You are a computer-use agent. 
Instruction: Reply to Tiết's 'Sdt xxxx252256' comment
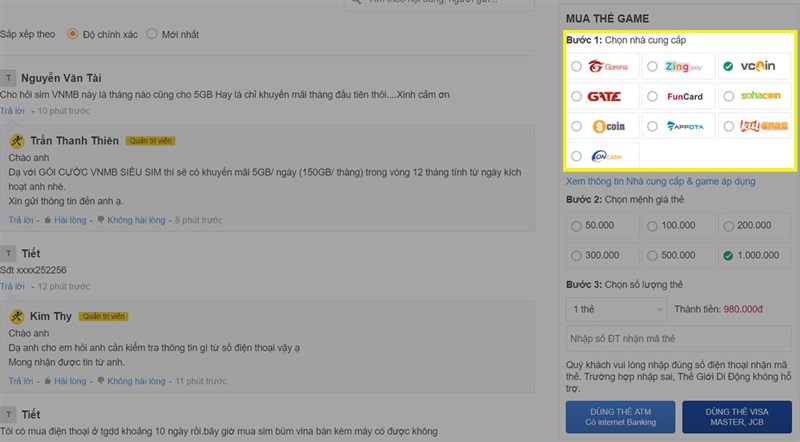tap(12, 286)
